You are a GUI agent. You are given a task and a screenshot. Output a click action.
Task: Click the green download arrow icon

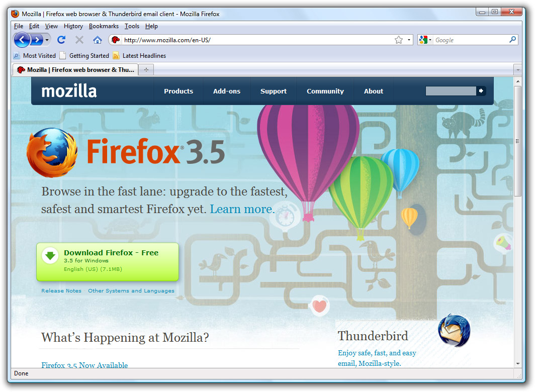point(50,255)
